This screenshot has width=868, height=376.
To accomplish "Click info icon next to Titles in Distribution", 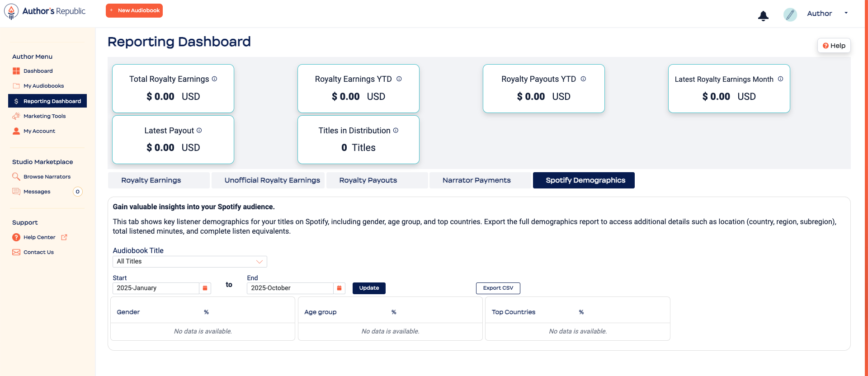I will point(396,130).
